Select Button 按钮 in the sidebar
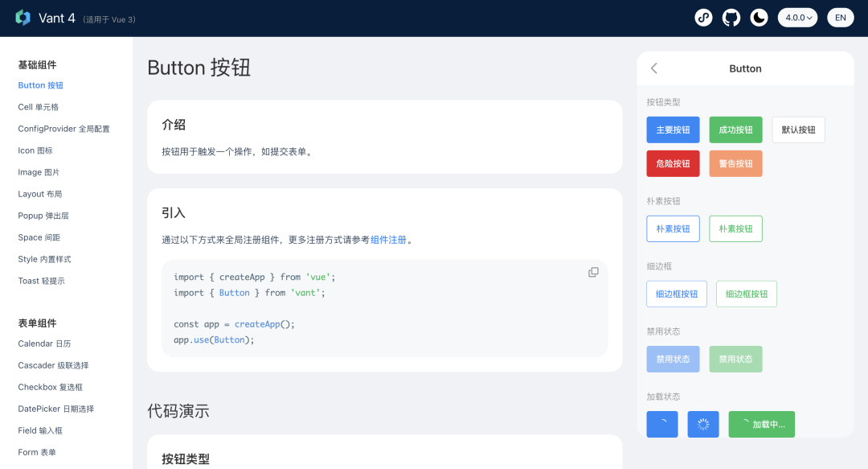Viewport: 868px width, 469px height. pyautogui.click(x=40, y=84)
